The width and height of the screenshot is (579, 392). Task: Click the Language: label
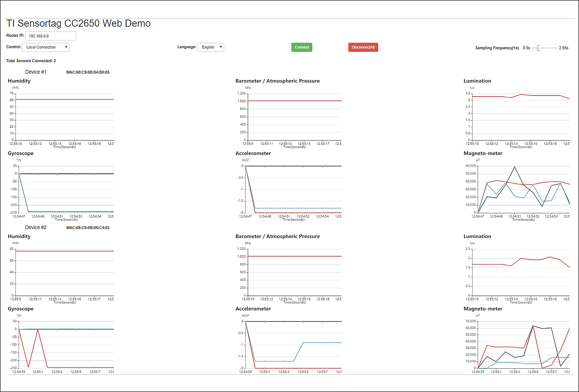(187, 47)
